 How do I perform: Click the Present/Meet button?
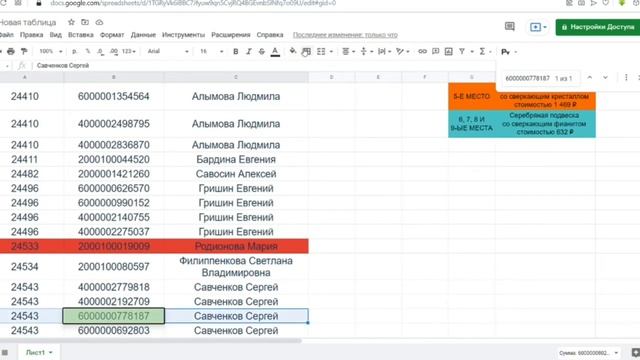538,27
